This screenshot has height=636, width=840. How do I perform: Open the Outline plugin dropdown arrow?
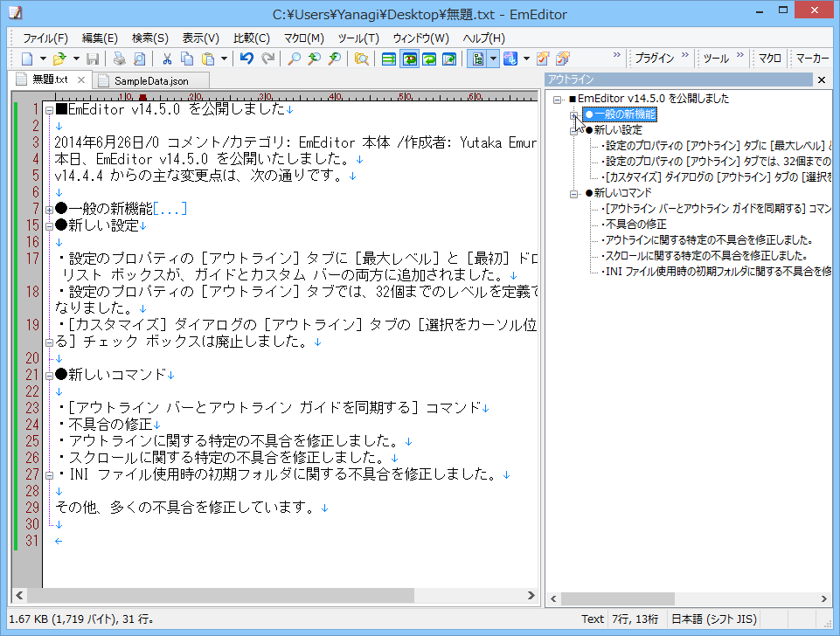click(493, 59)
